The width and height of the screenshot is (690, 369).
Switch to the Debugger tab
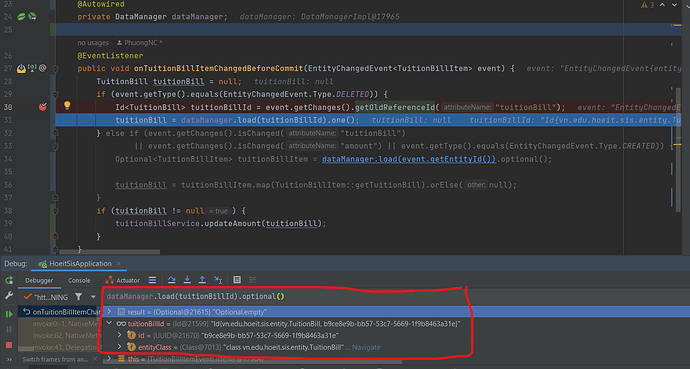[x=39, y=280]
